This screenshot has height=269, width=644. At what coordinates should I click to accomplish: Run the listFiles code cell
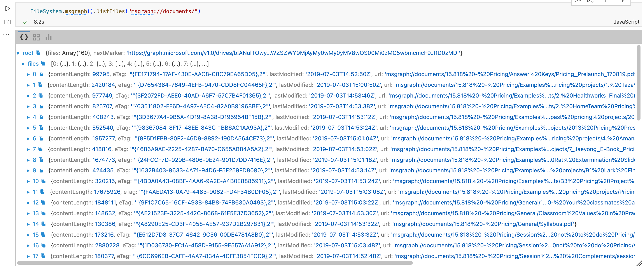pos(7,9)
